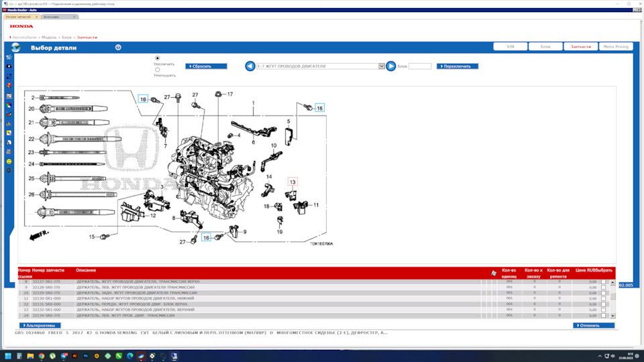Click the Блок number input field

click(420, 66)
